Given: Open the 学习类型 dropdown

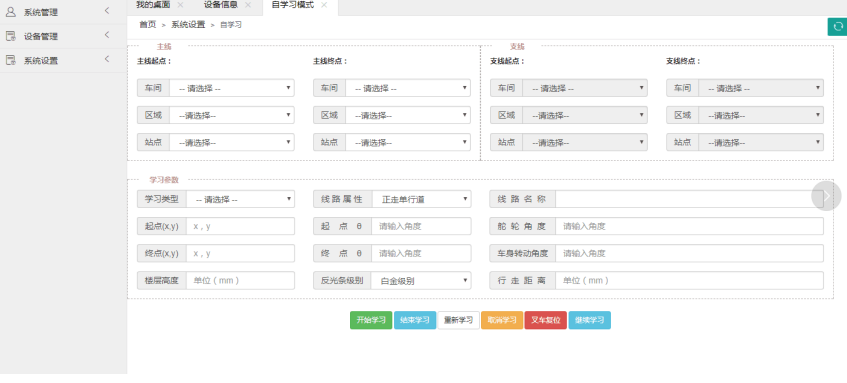Looking at the screenshot, I should tap(240, 199).
